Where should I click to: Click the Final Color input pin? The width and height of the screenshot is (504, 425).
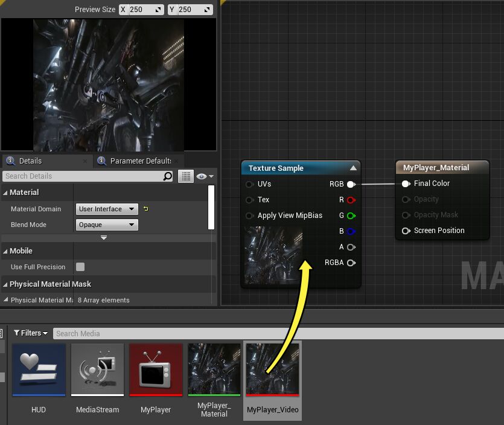point(406,184)
